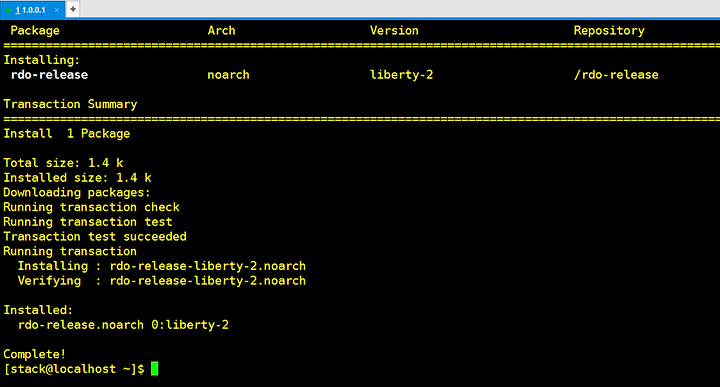The width and height of the screenshot is (720, 387).
Task: Click the 'Transaction test succeeded' line
Action: pyautogui.click(x=95, y=236)
